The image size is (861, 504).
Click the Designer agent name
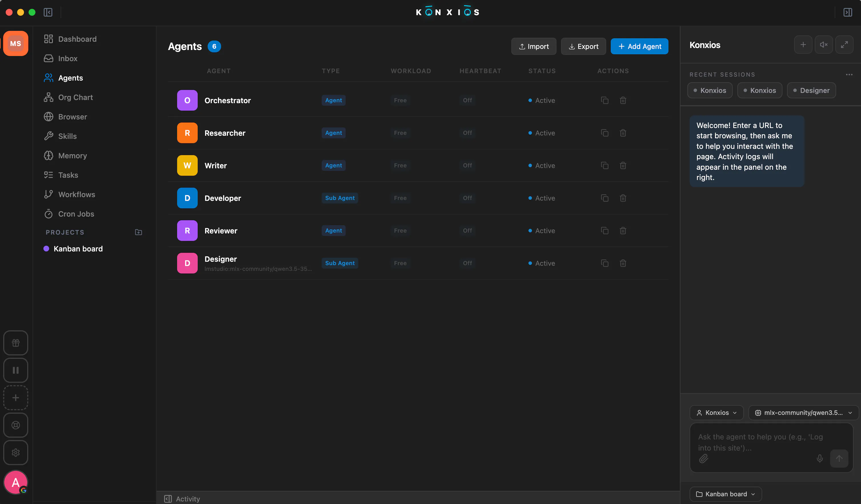tap(220, 259)
